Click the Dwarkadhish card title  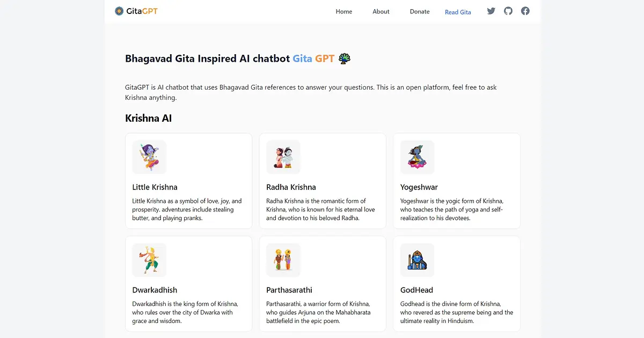coord(155,290)
